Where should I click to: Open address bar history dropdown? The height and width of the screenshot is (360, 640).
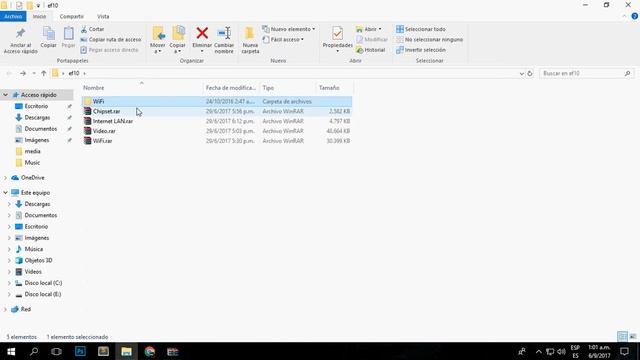(x=521, y=73)
